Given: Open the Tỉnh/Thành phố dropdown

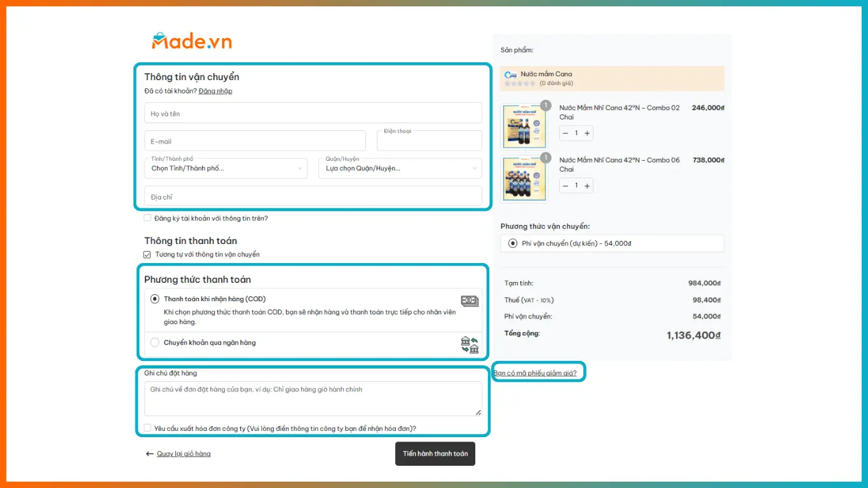Looking at the screenshot, I should 226,168.
